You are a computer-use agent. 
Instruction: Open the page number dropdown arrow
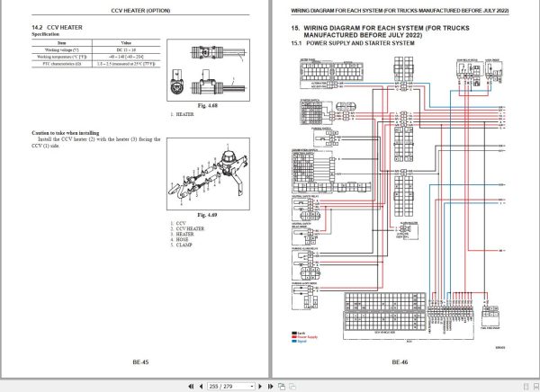252,387
